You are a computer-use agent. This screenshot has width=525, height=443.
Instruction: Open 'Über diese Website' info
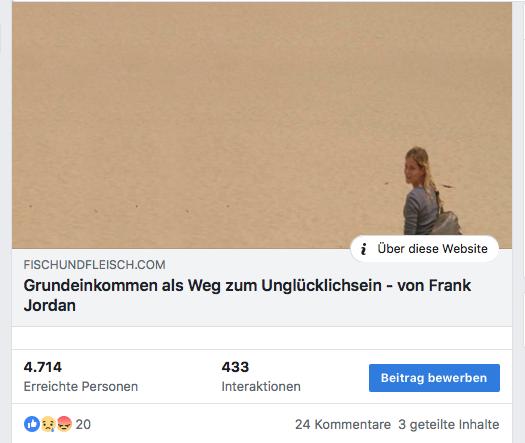(425, 249)
